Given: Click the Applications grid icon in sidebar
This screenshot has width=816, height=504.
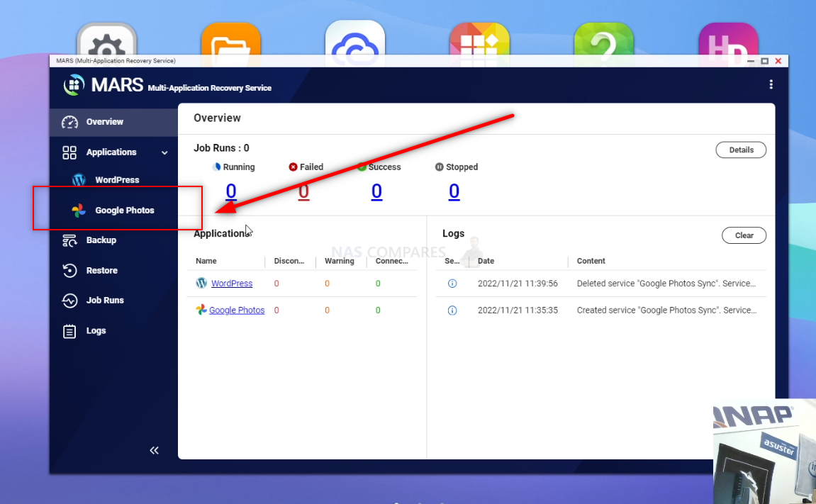Looking at the screenshot, I should (x=69, y=152).
